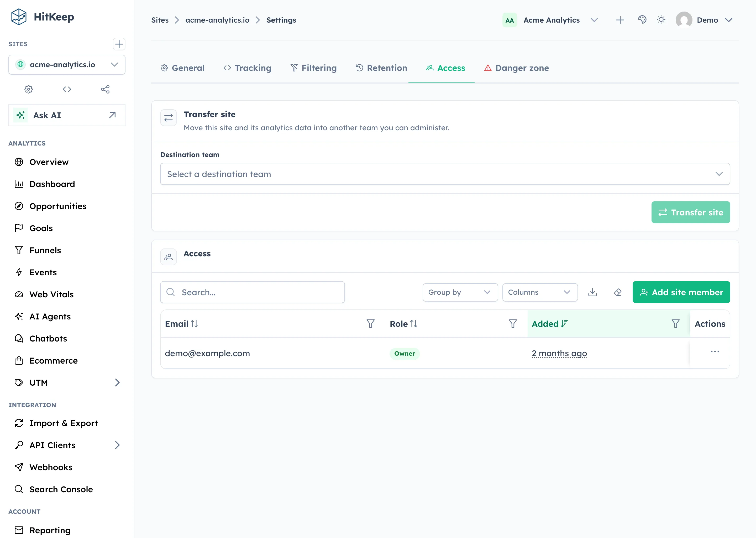Switch to Filtering settings tab
The width and height of the screenshot is (756, 538).
tap(313, 68)
